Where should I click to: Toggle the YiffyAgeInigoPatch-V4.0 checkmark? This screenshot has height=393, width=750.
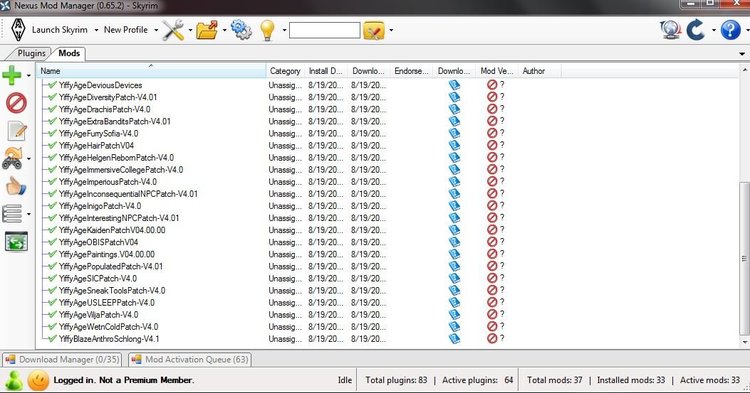pyautogui.click(x=53, y=206)
